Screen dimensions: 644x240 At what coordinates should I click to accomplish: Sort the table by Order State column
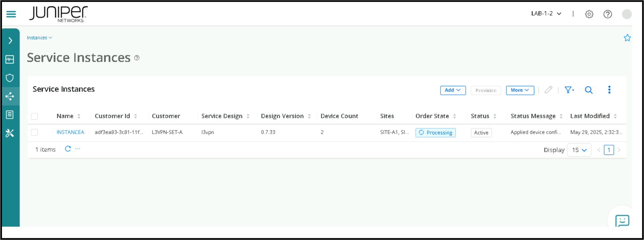click(454, 116)
